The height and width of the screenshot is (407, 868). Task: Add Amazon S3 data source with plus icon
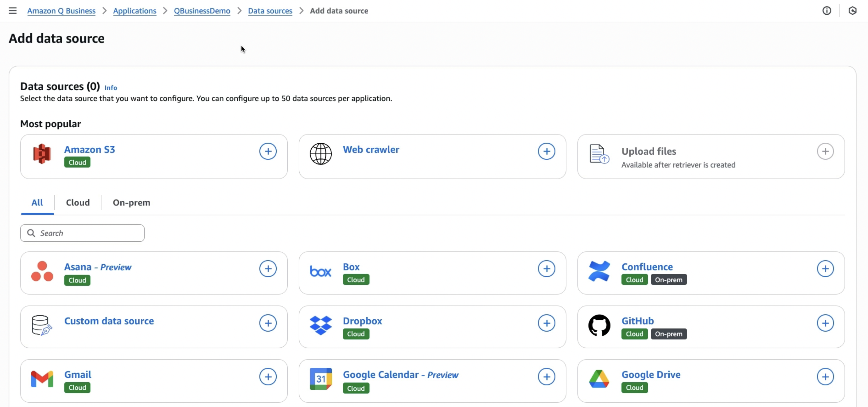[x=268, y=152]
